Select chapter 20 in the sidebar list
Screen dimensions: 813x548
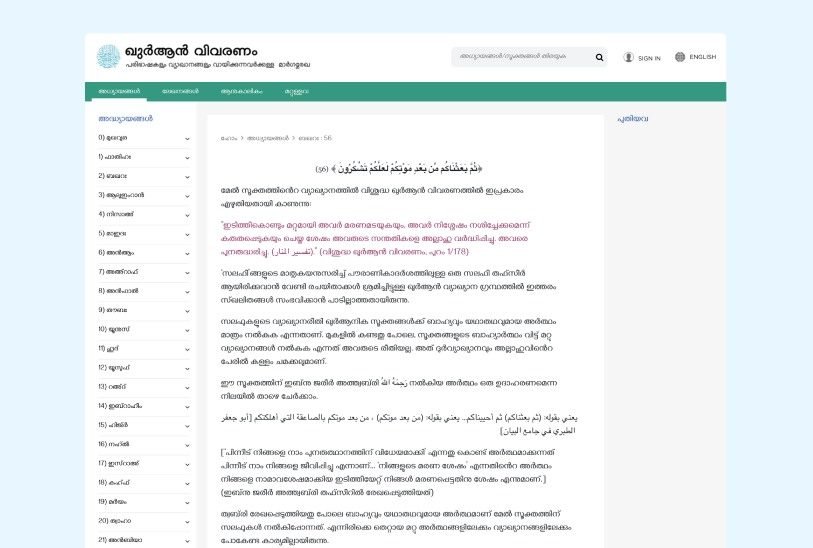[122, 521]
